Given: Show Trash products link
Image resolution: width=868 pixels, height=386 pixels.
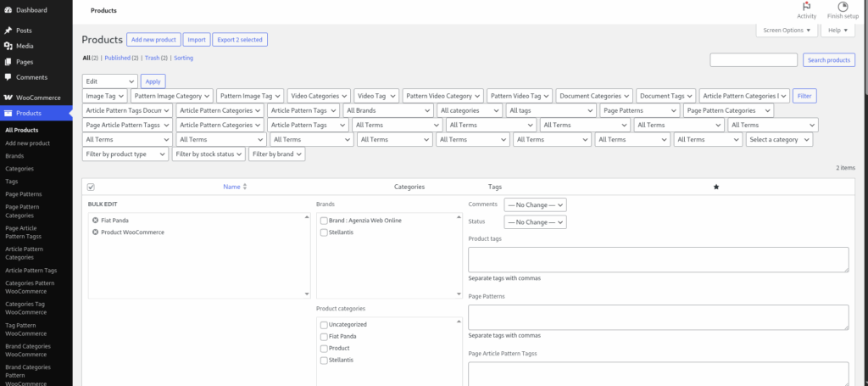Looking at the screenshot, I should 153,58.
